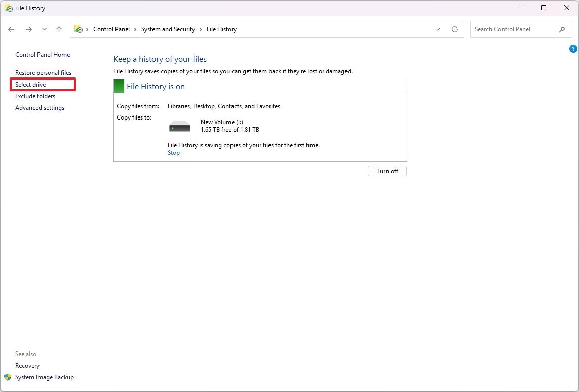Image resolution: width=579 pixels, height=392 pixels.
Task: Open the Select drive page
Action: pos(30,84)
